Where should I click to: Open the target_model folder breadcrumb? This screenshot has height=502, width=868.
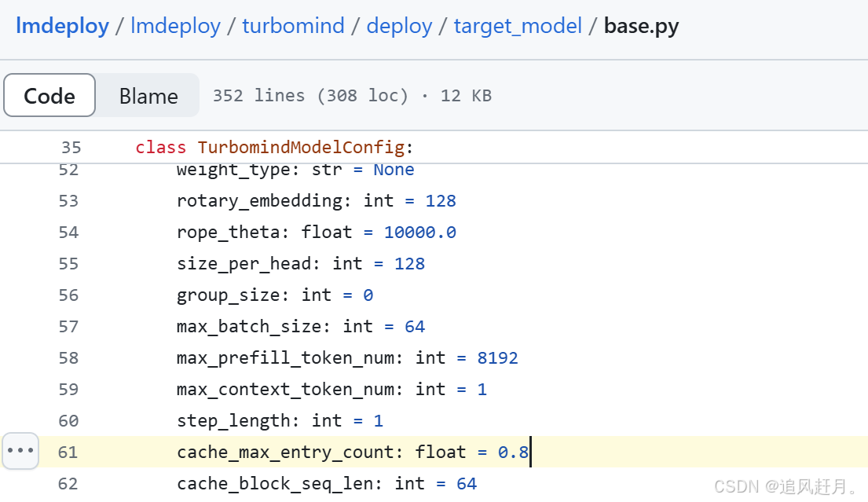tap(518, 26)
